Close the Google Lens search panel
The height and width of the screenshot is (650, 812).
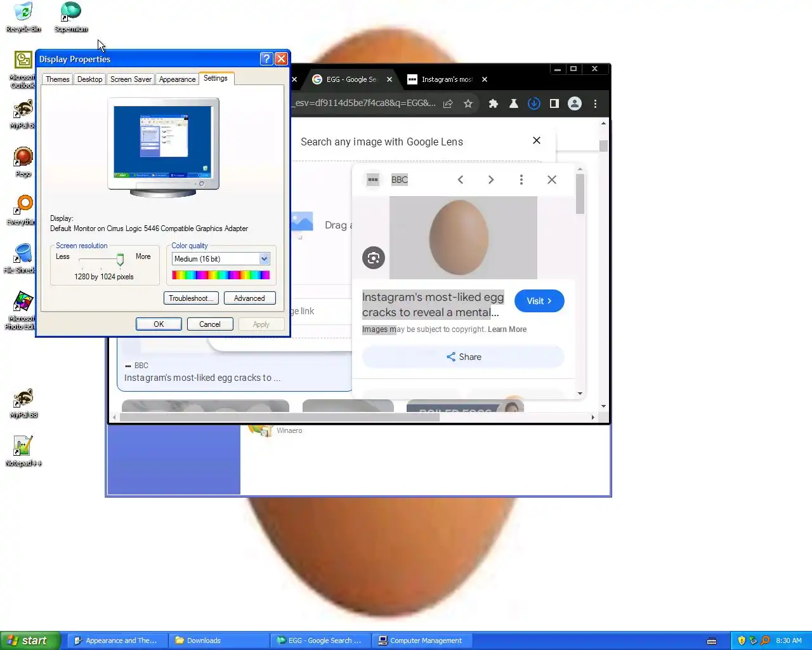coord(537,140)
